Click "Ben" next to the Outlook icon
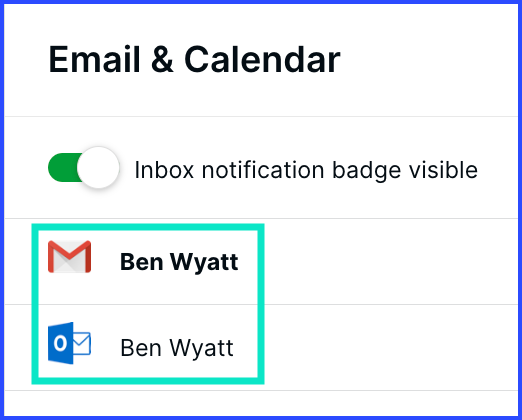Image resolution: width=522 pixels, height=420 pixels. [141, 348]
